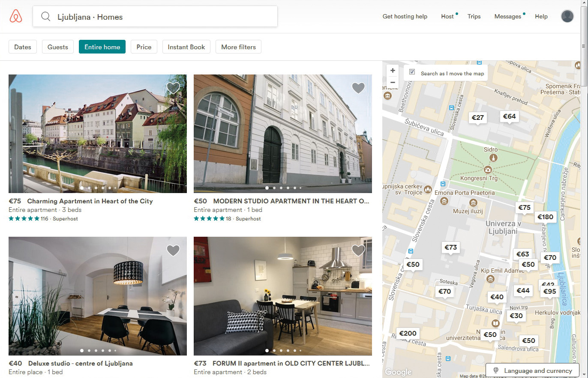
Task: Click the globe Language and currency button
Action: coord(533,371)
